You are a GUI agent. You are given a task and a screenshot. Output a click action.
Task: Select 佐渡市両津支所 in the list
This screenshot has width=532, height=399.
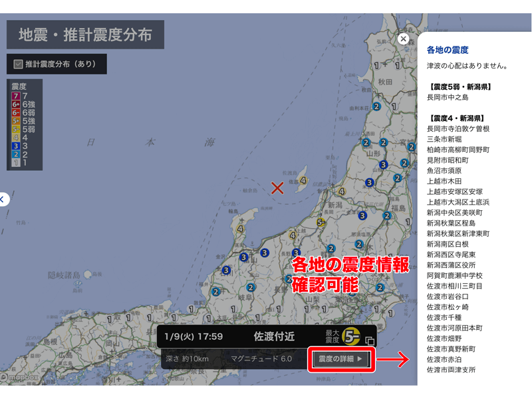451,370
